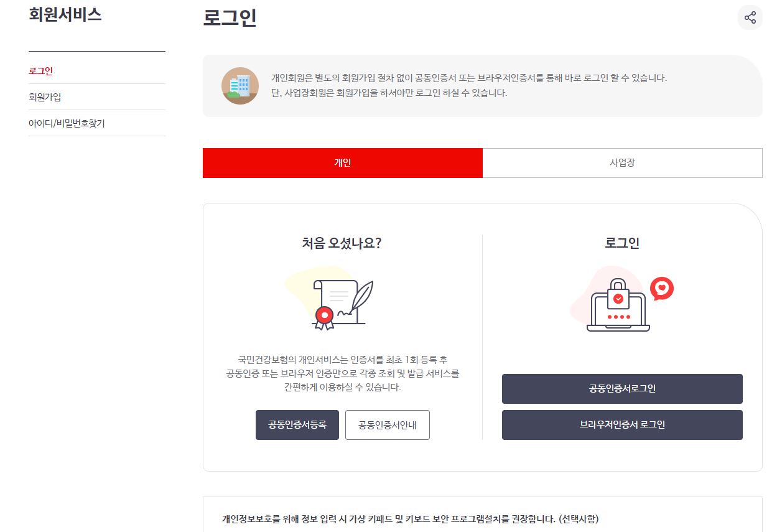
Task: Switch to the 사업장 tab
Action: (623, 163)
